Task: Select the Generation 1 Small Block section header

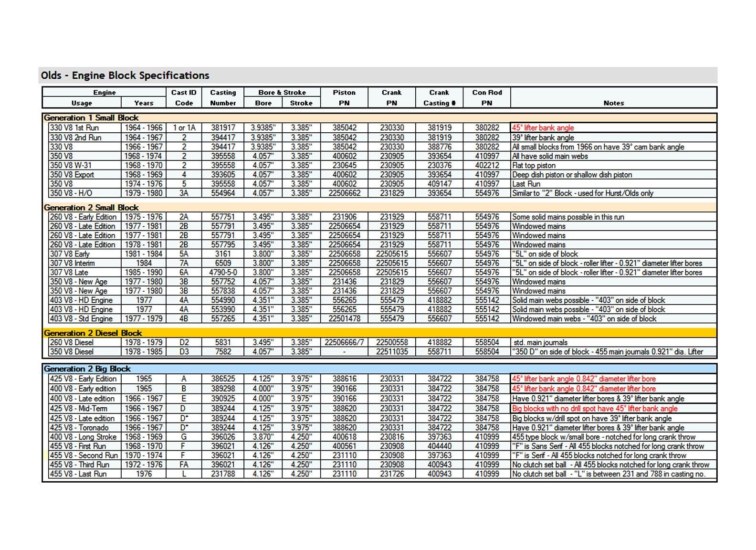Action: (91, 117)
